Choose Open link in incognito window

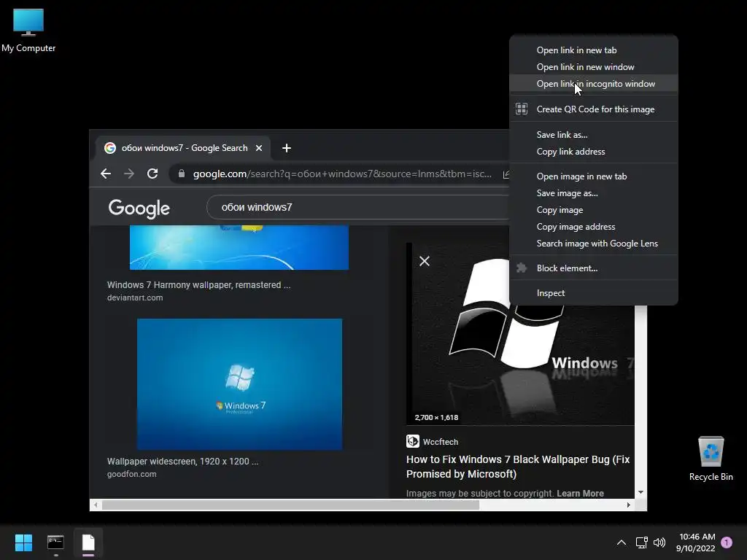pyautogui.click(x=594, y=84)
